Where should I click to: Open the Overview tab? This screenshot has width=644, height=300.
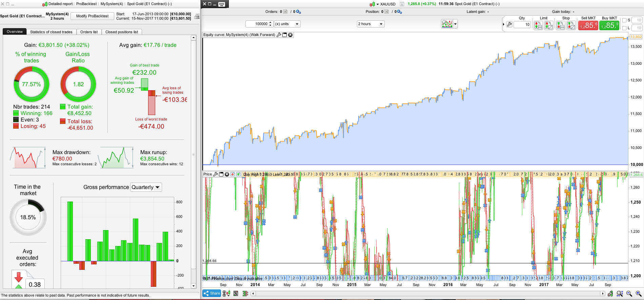pyautogui.click(x=15, y=32)
